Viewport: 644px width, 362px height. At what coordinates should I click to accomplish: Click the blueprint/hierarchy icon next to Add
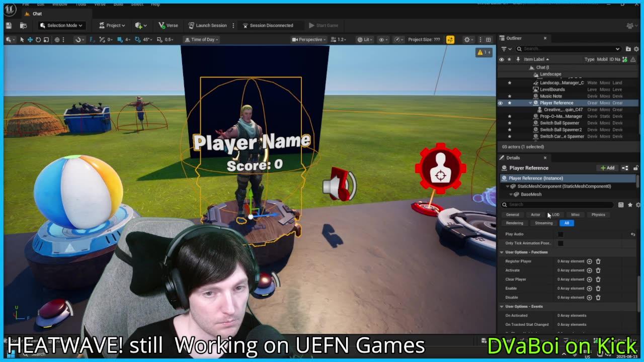pyautogui.click(x=625, y=168)
